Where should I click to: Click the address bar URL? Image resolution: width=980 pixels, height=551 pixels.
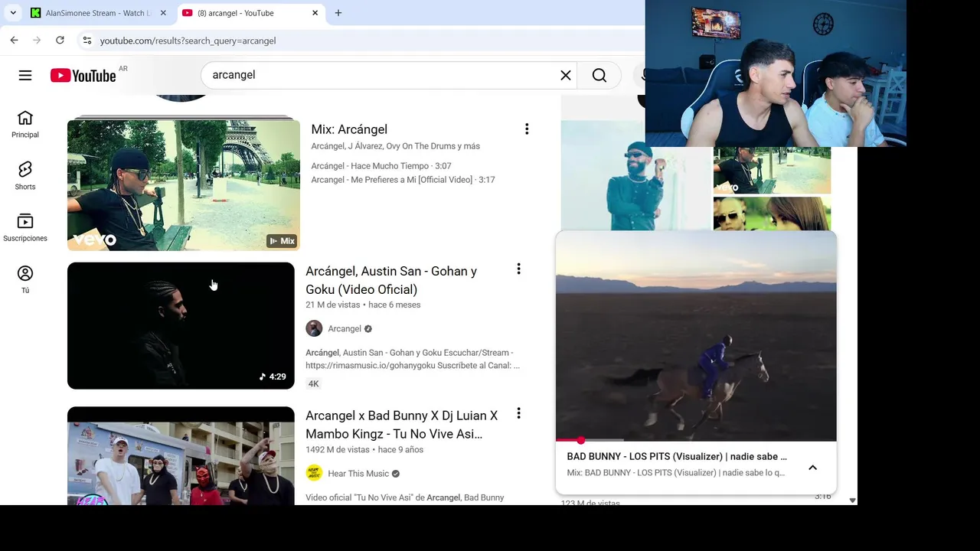[188, 41]
